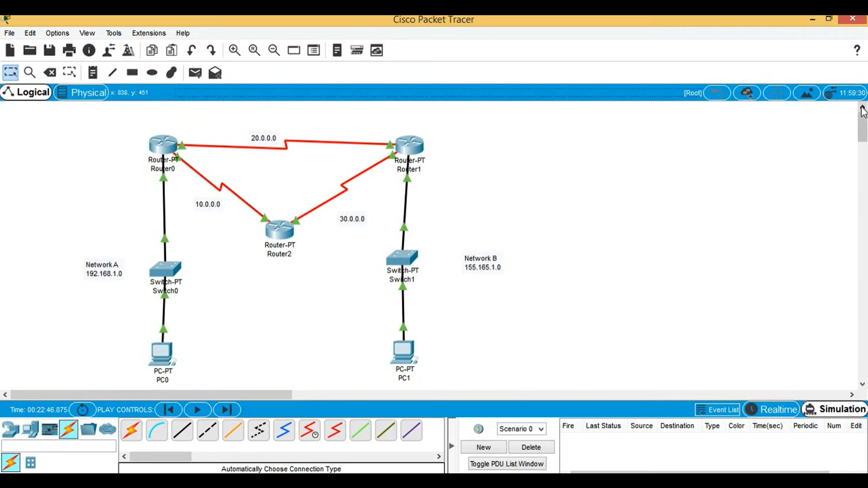Select Router2 on the canvas
Viewport: 868px width, 488px height.
coord(279,230)
